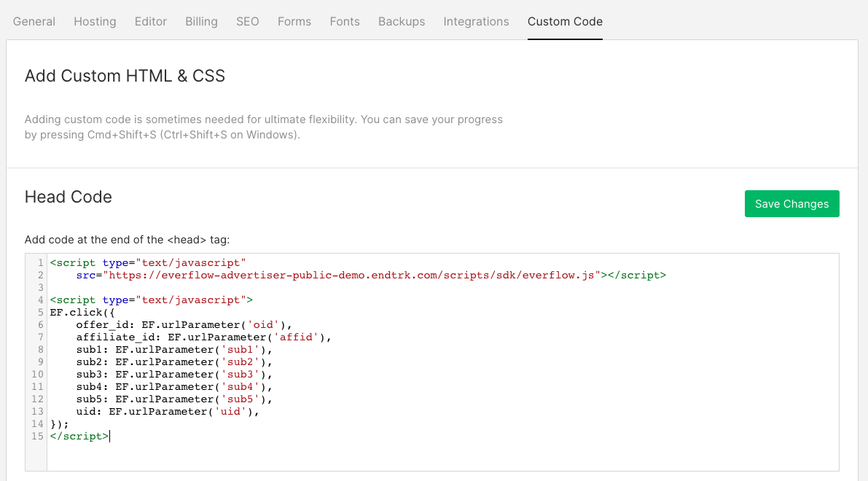868x481 pixels.
Task: Click the sub5 parameter line
Action: click(x=174, y=399)
